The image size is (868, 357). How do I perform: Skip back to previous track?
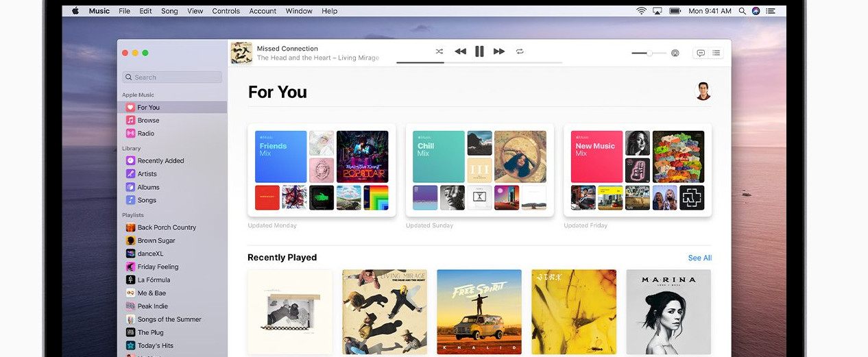[x=460, y=51]
